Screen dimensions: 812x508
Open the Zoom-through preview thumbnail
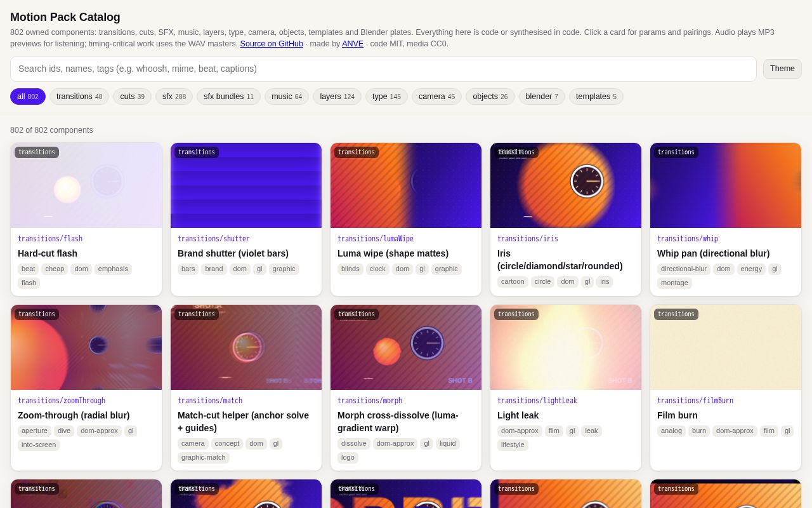pos(86,347)
